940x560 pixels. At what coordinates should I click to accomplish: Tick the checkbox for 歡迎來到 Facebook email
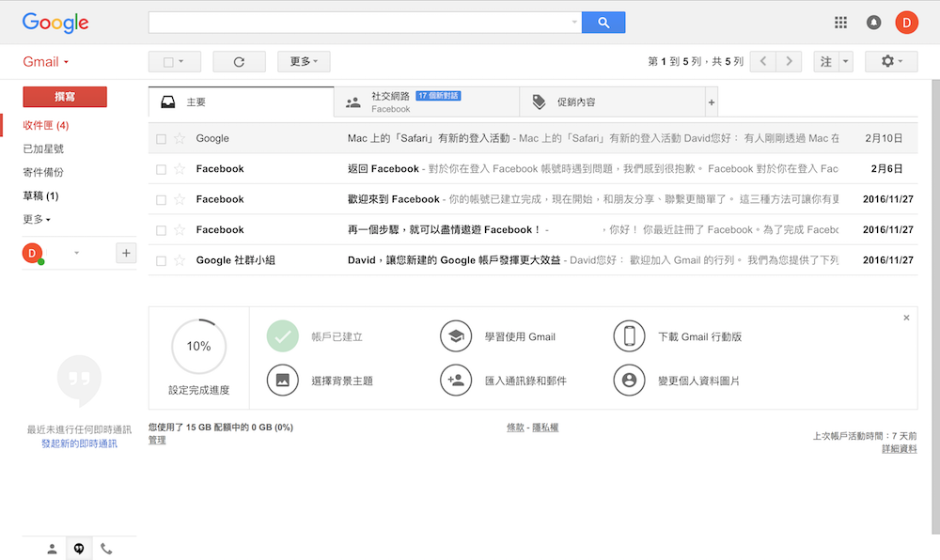(161, 199)
